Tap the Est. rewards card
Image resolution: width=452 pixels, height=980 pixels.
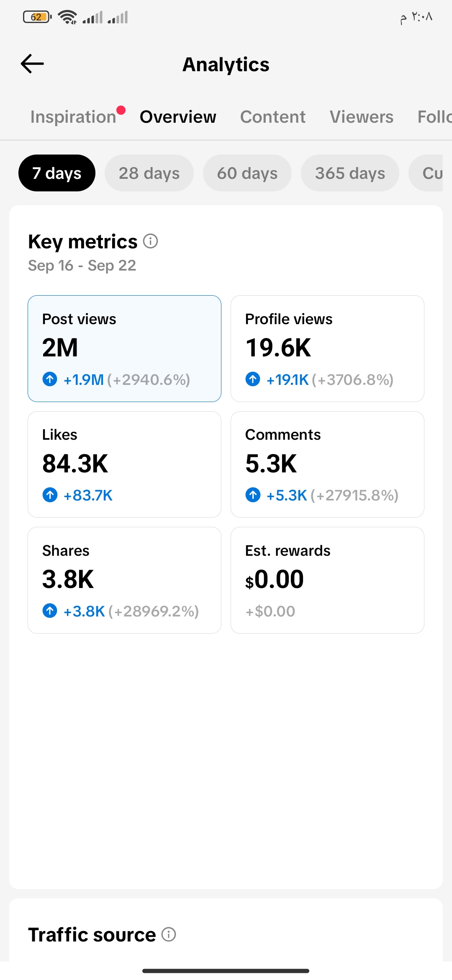pos(327,580)
